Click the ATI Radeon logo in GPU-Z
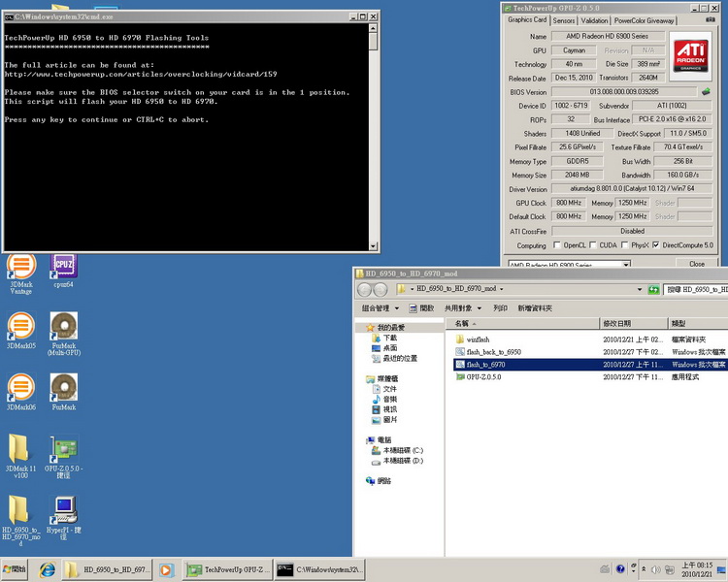This screenshot has height=582, width=728. pos(690,55)
